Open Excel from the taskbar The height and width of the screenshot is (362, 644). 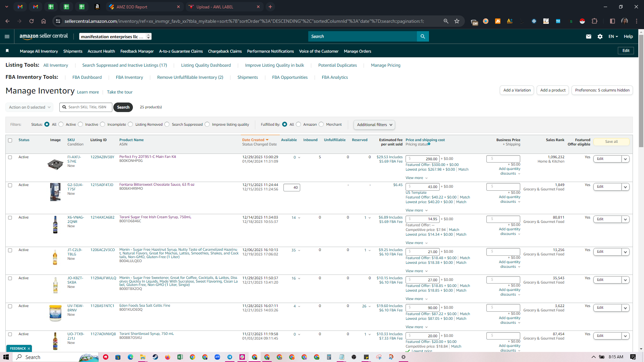tap(180, 357)
